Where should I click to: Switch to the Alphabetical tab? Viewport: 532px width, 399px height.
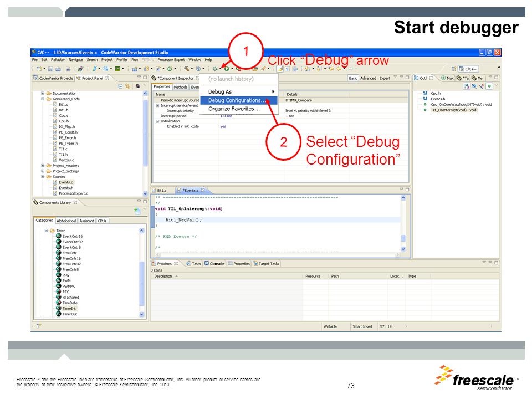66,221
